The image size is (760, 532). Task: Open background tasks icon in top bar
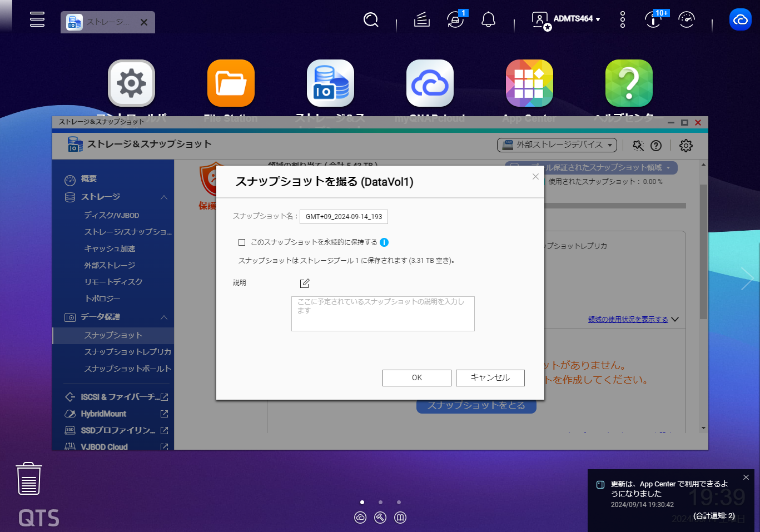(422, 20)
